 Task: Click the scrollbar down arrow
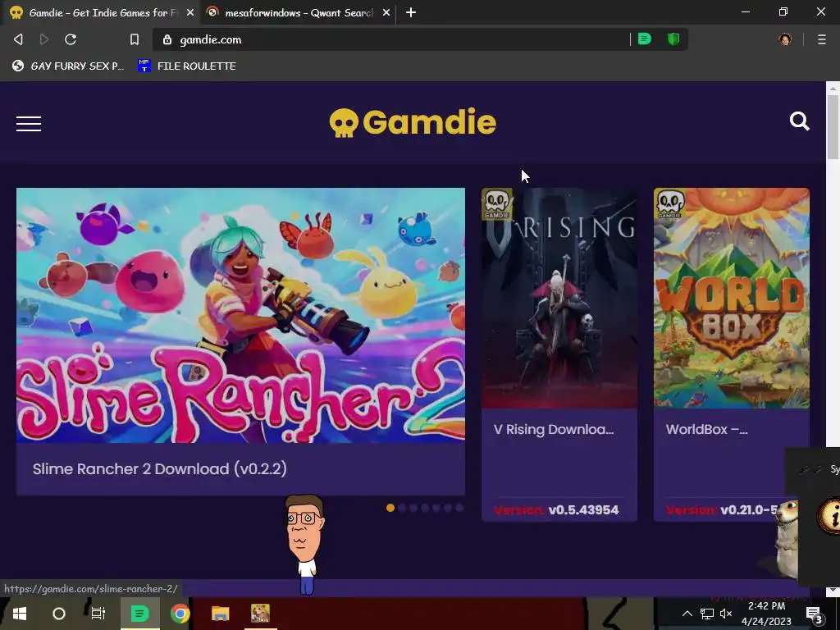[833, 591]
